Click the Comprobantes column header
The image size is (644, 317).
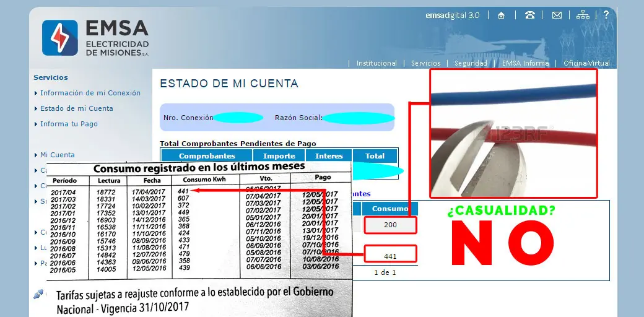click(207, 156)
